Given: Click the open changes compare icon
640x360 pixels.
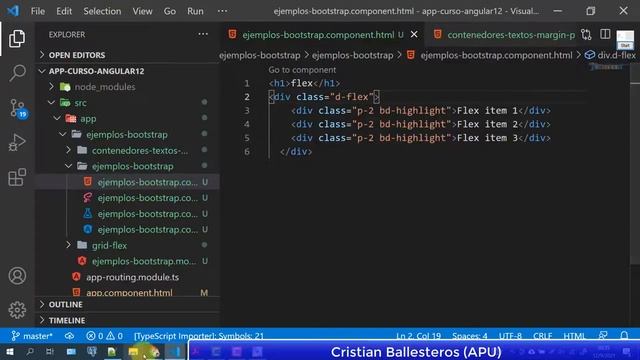Looking at the screenshot, I should pos(586,35).
